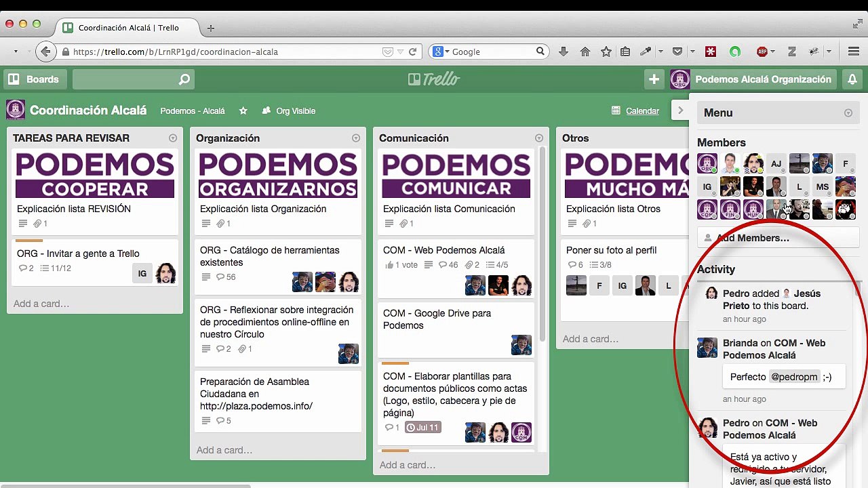This screenshot has height=488, width=868.
Task: Click the Pocket toolbar icon
Action: coord(677,52)
